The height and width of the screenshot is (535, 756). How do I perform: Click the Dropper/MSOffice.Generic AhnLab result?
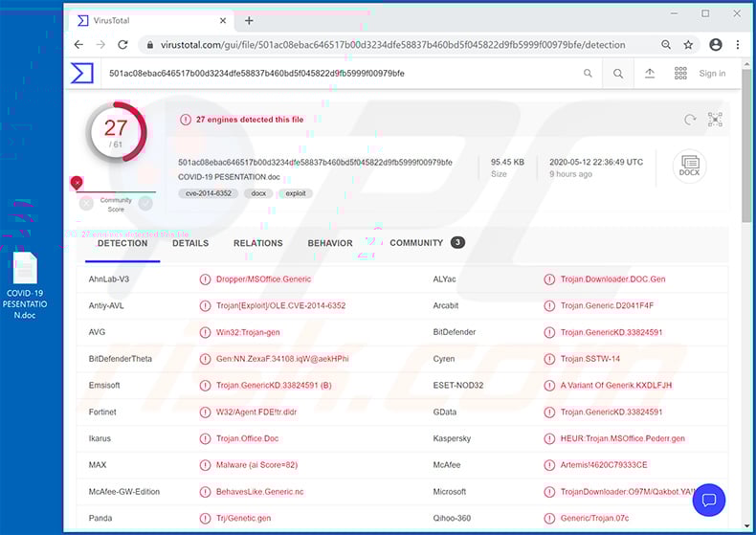[263, 279]
